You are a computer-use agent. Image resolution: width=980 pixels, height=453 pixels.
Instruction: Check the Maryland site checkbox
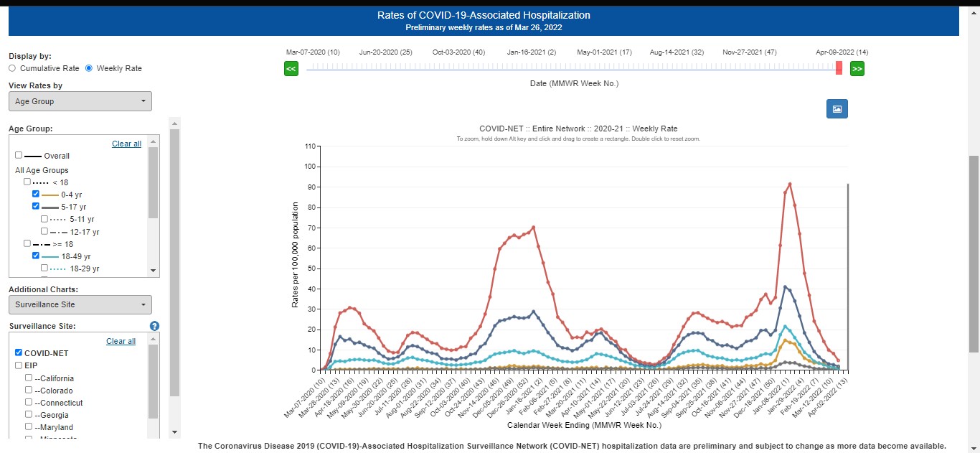[29, 428]
